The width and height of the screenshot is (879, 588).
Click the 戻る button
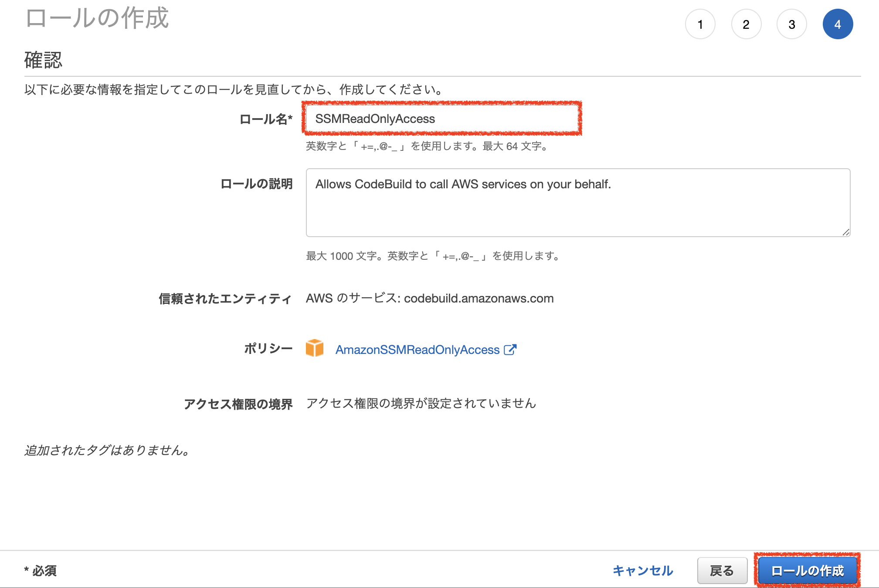[x=722, y=571]
